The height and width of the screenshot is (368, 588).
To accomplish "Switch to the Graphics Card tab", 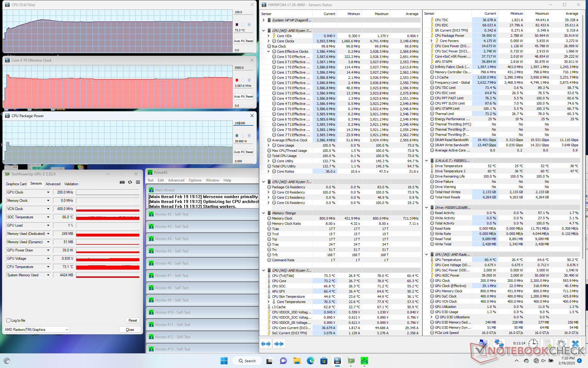I will (x=16, y=184).
